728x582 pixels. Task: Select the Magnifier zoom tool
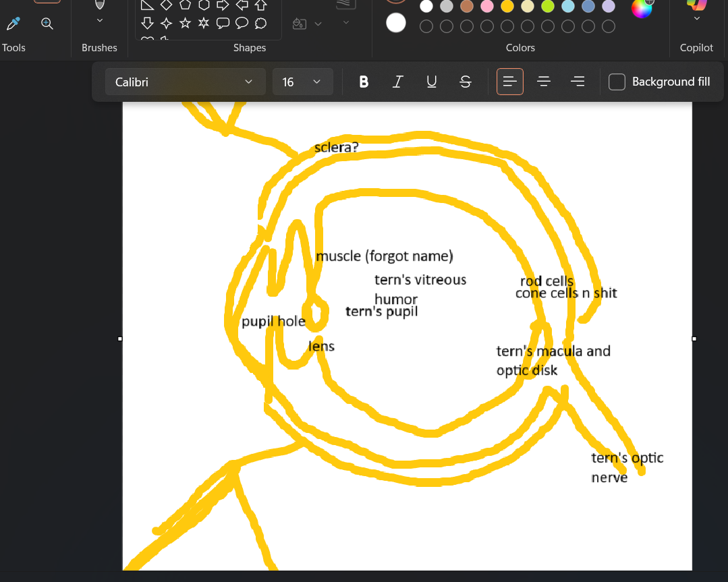click(x=47, y=23)
